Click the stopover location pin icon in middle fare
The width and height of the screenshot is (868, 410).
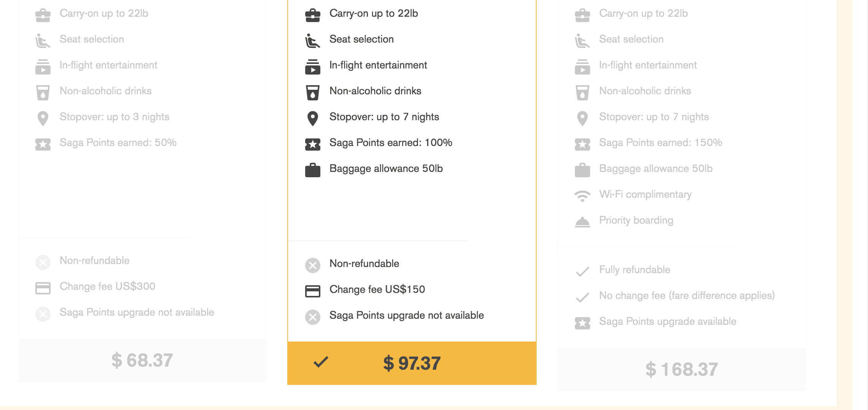(x=312, y=118)
